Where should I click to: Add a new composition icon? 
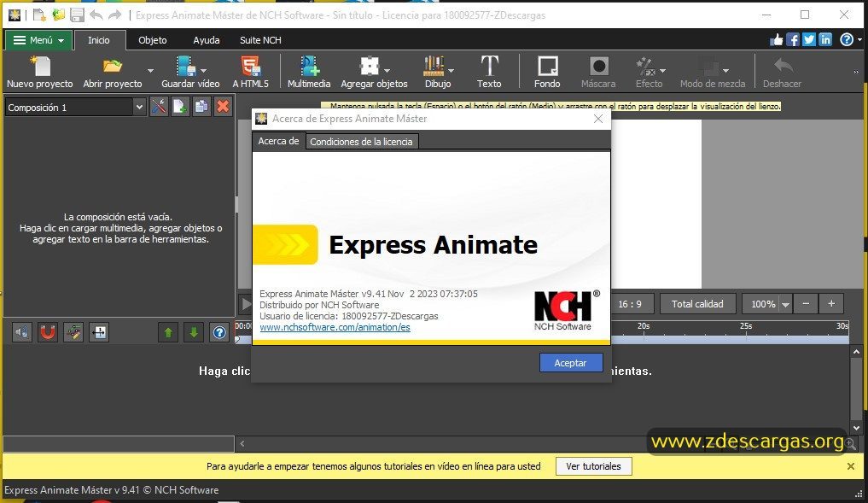180,106
